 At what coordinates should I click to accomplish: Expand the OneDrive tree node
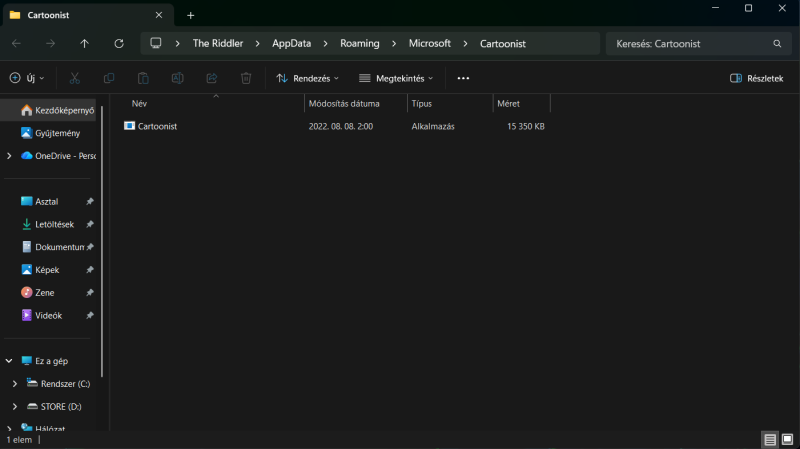click(x=9, y=156)
